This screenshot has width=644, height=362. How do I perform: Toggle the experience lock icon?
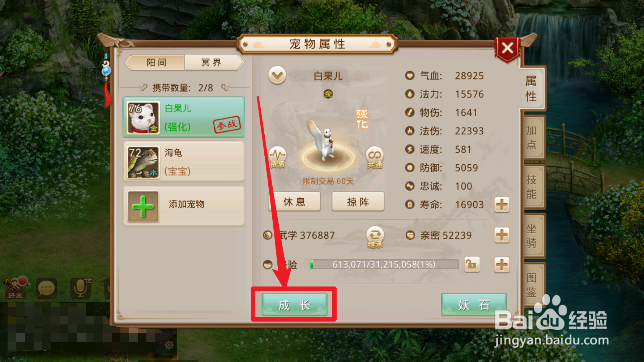click(x=472, y=265)
